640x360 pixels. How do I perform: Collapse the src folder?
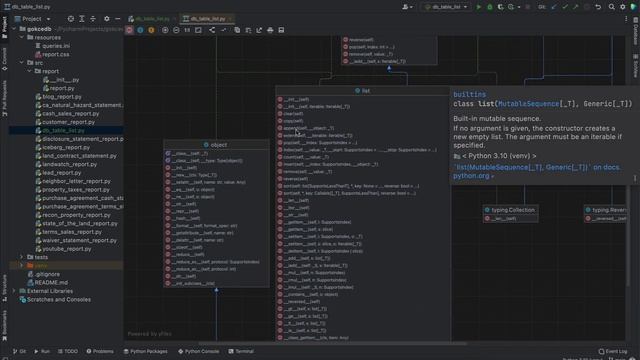coord(22,63)
